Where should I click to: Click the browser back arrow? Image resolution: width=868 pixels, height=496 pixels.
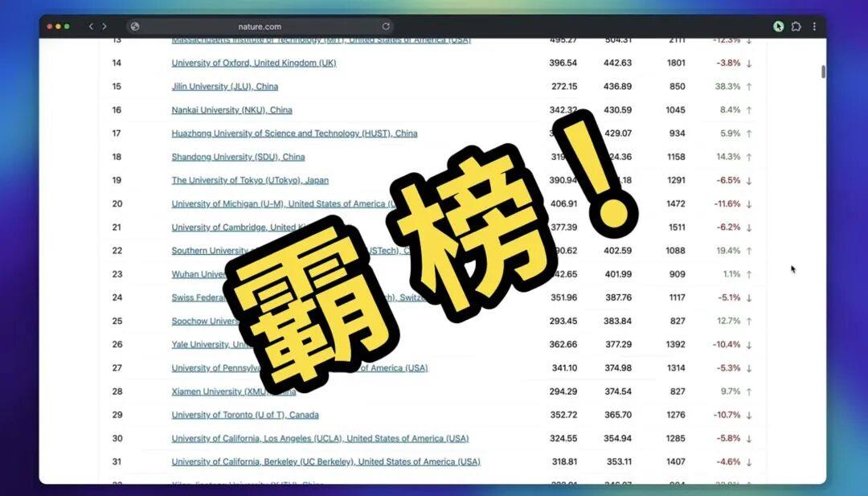pyautogui.click(x=91, y=27)
